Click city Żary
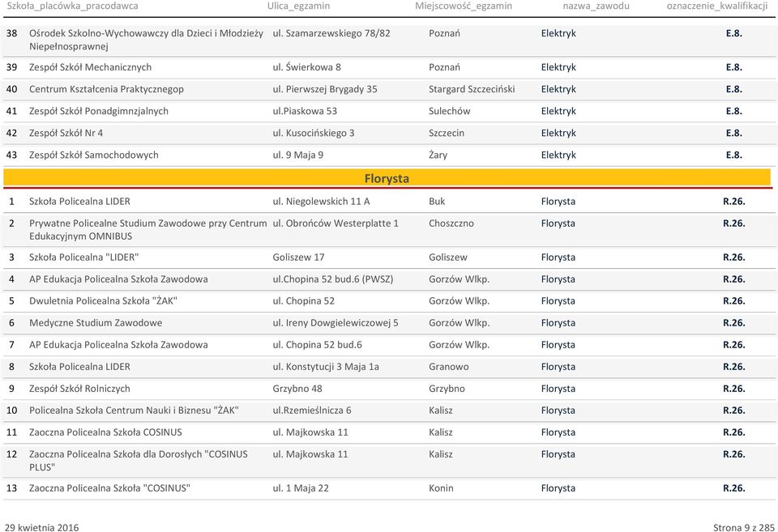 [x=438, y=155]
